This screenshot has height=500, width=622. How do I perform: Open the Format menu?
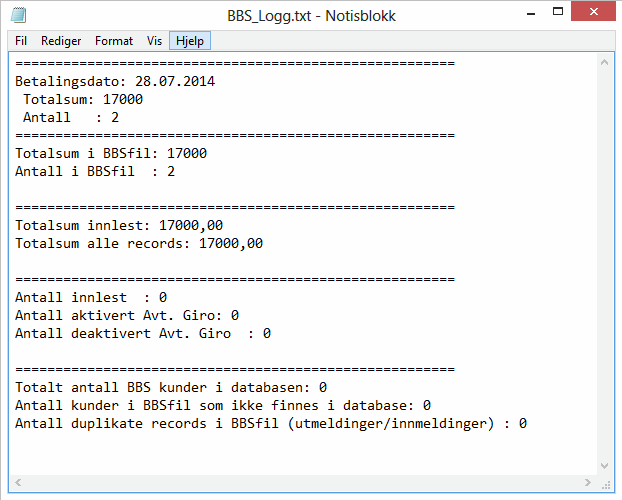pos(114,41)
